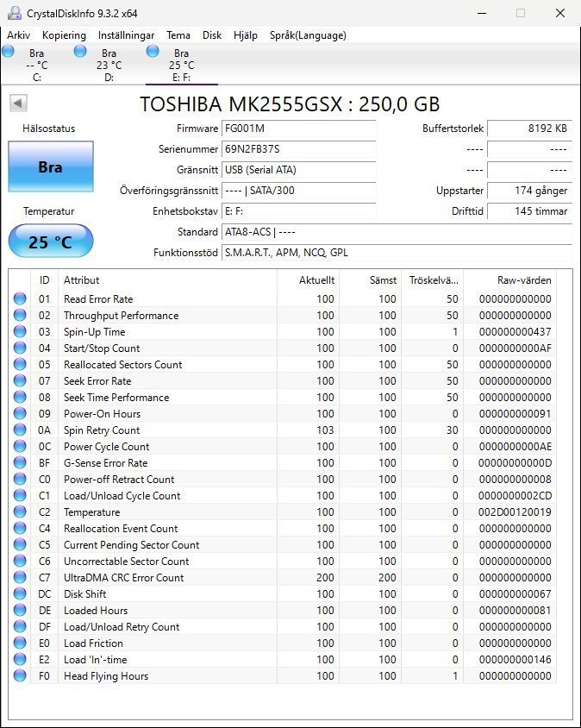
Task: Open the Arkiv menu
Action: point(19,35)
